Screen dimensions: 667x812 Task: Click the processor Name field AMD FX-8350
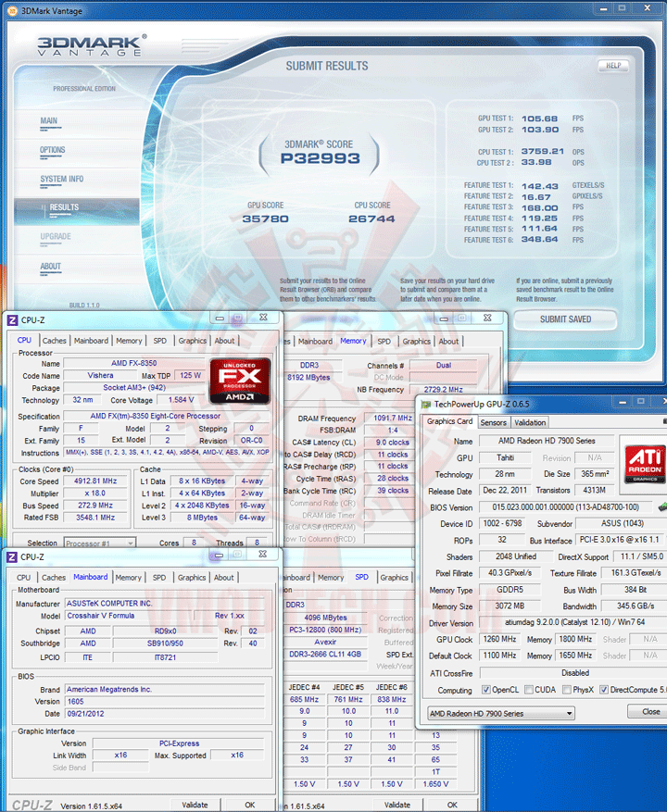click(133, 363)
